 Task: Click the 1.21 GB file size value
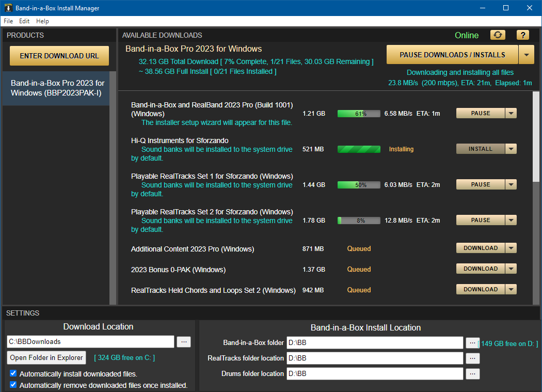point(314,114)
